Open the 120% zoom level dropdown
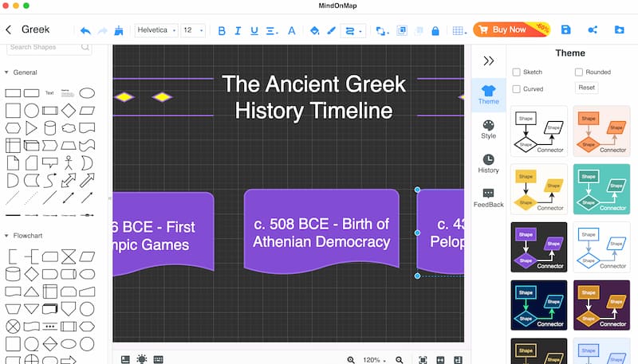The width and height of the screenshot is (638, 364). tap(374, 360)
